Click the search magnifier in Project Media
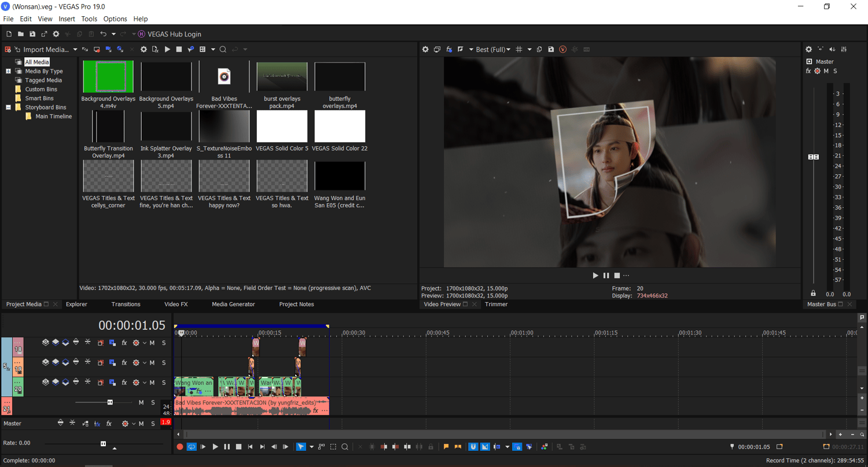868x467 pixels. [x=223, y=50]
